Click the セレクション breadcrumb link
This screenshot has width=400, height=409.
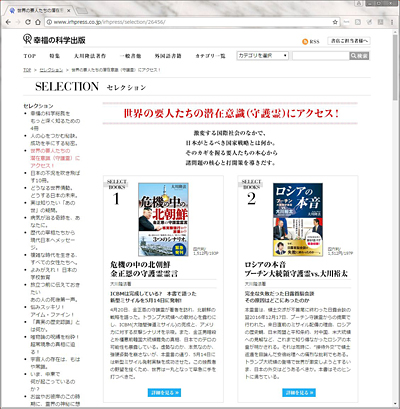click(x=51, y=70)
